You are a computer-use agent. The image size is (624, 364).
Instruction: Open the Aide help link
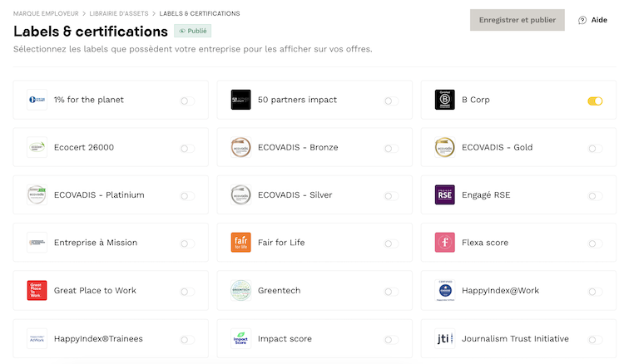click(592, 20)
